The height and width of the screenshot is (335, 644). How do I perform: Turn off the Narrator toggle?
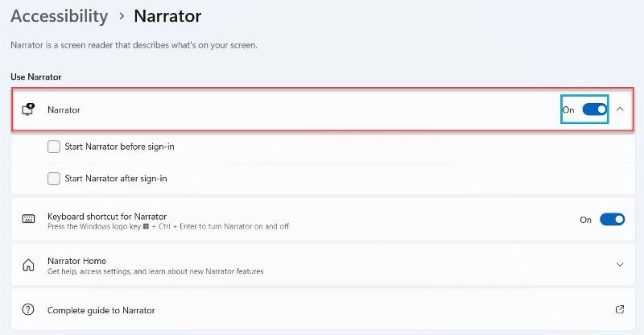point(594,110)
